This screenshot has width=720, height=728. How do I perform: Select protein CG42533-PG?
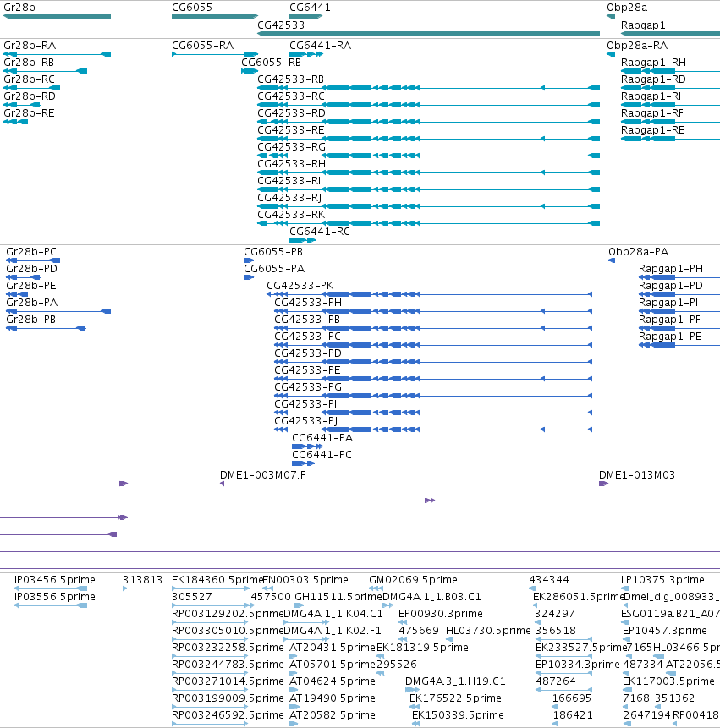tap(308, 387)
